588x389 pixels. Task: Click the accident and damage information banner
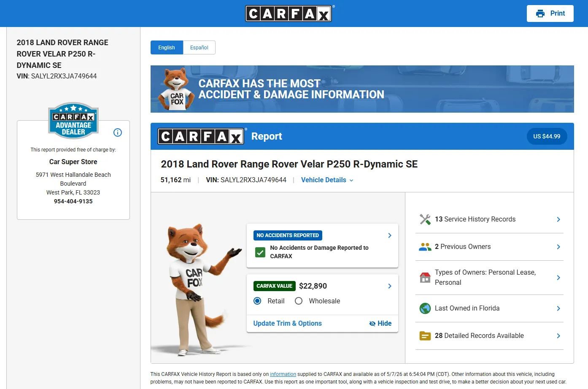(362, 89)
